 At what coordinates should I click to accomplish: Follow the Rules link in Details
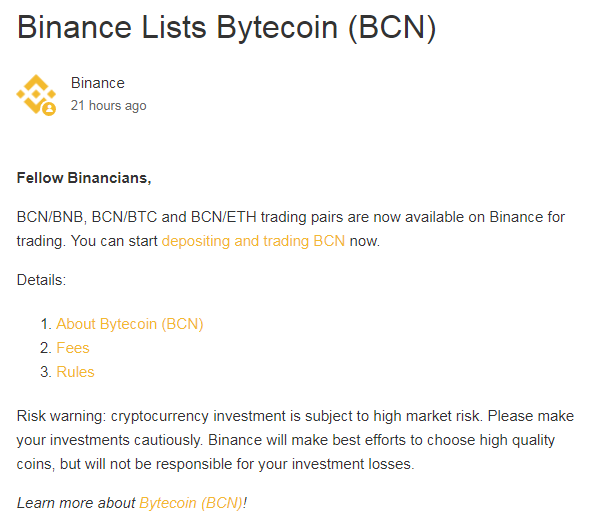(x=75, y=372)
